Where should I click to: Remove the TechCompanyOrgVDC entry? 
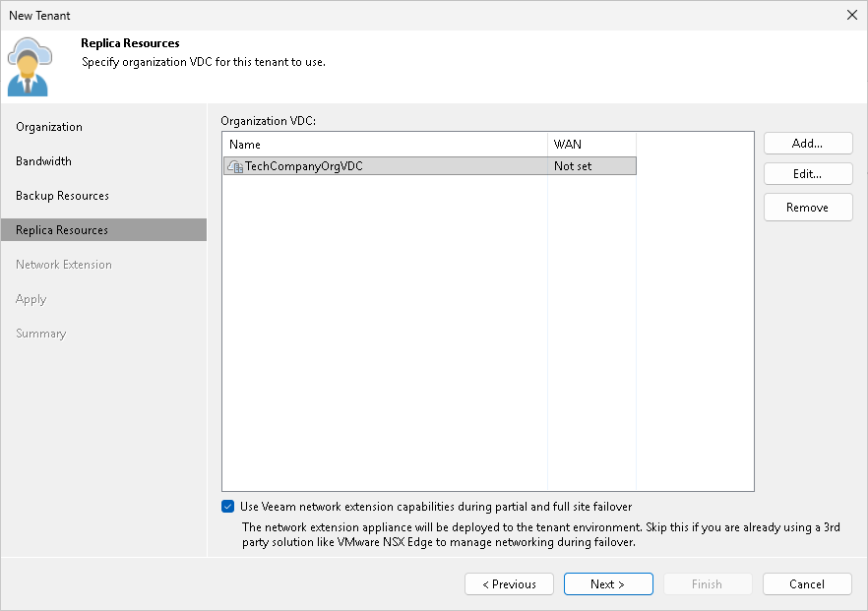(x=807, y=207)
